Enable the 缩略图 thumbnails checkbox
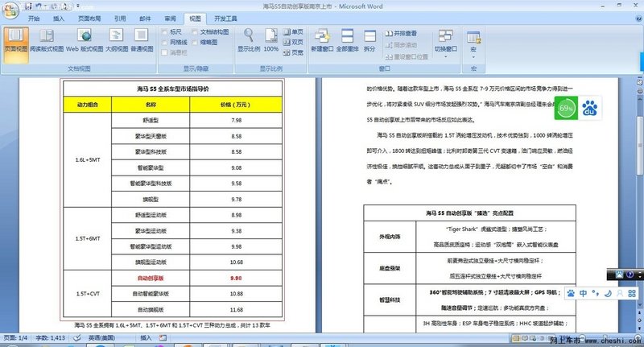 tap(195, 43)
